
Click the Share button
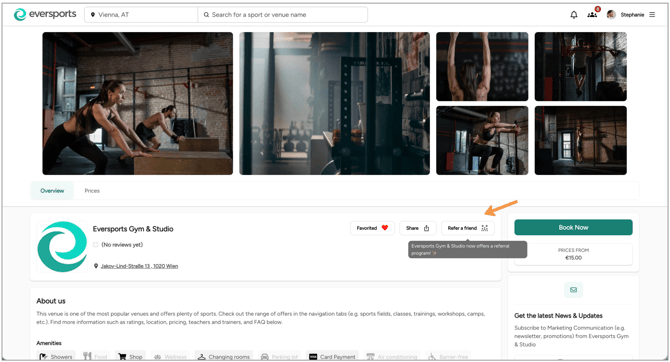point(418,228)
